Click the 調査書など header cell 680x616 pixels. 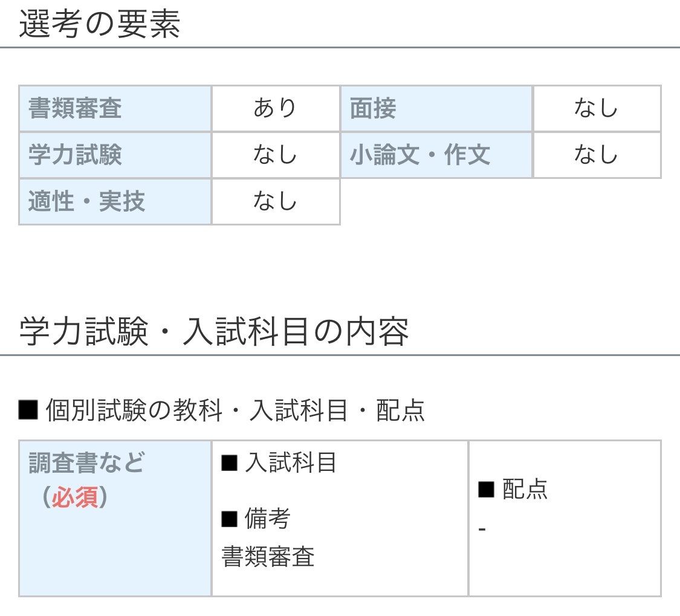86,463
